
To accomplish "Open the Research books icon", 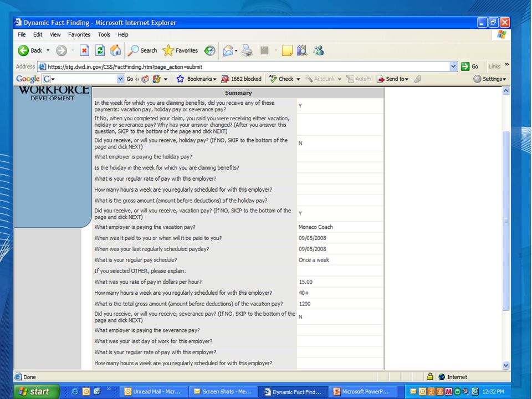I will [302, 50].
